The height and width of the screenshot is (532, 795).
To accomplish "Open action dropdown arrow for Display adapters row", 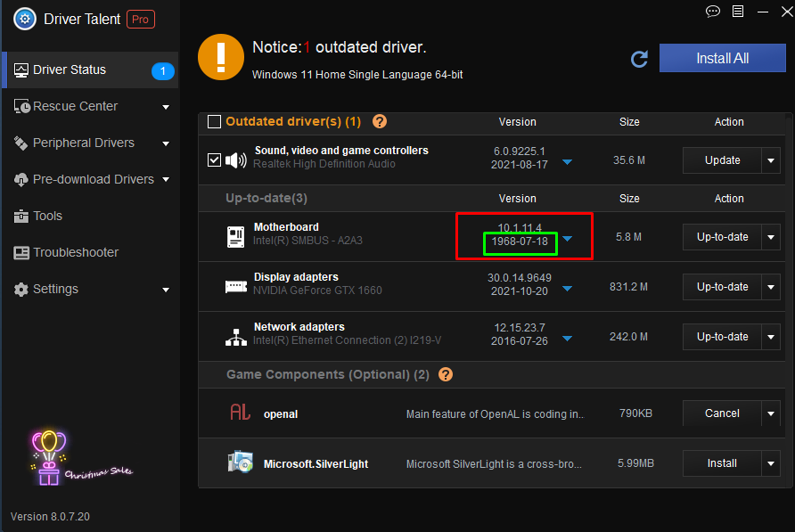I will (771, 287).
